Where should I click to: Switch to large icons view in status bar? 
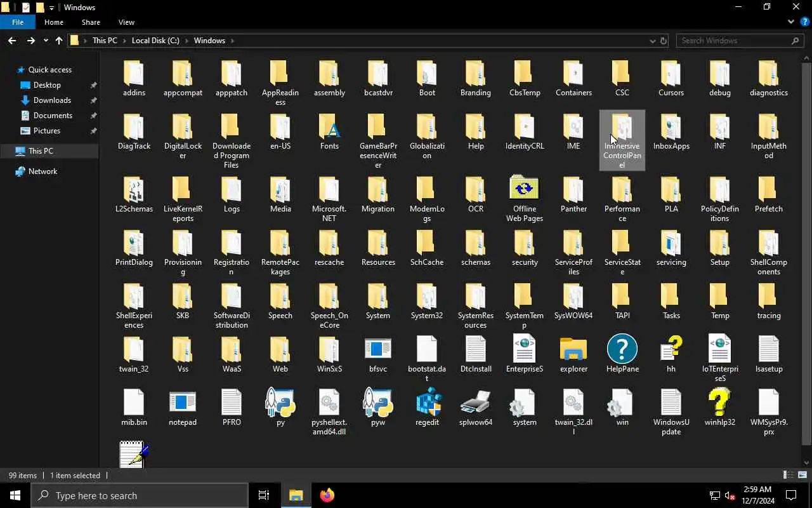coord(802,475)
